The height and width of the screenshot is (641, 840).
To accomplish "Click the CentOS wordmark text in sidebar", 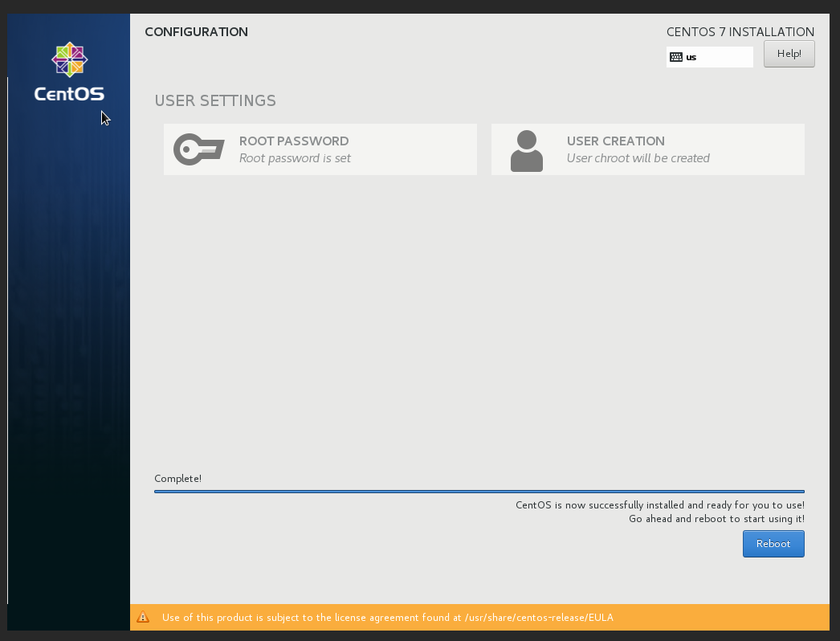I will (69, 94).
